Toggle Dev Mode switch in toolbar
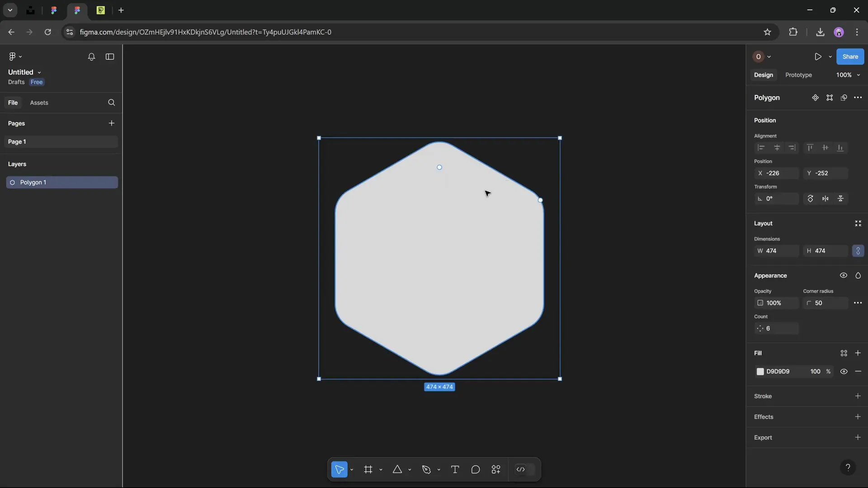Viewport: 868px width, 488px height. pyautogui.click(x=525, y=469)
